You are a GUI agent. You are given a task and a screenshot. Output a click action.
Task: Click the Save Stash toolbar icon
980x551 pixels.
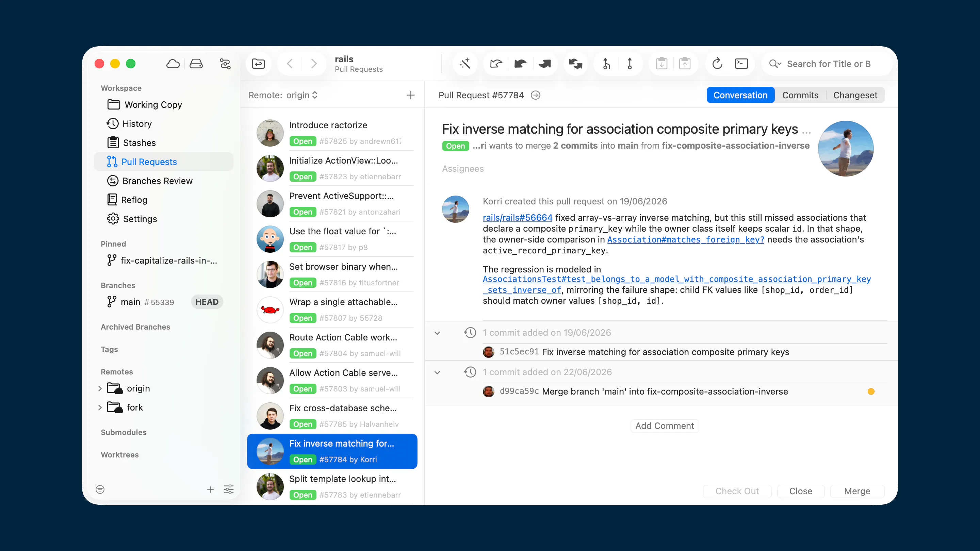661,64
